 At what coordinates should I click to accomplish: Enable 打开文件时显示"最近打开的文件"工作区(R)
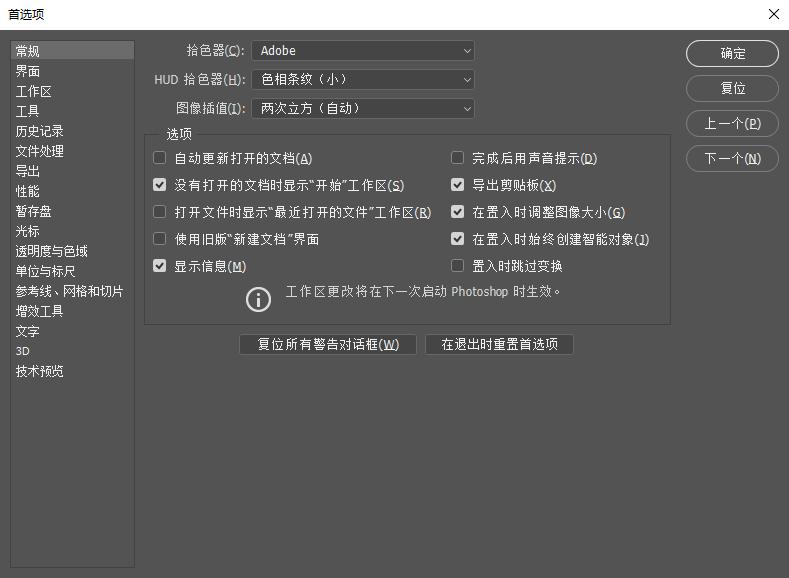pyautogui.click(x=160, y=212)
